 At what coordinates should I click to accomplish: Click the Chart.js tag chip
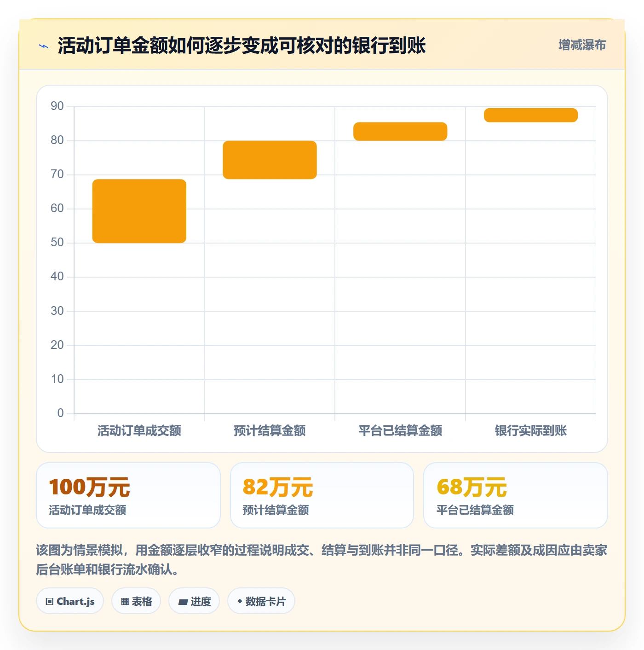pyautogui.click(x=70, y=601)
